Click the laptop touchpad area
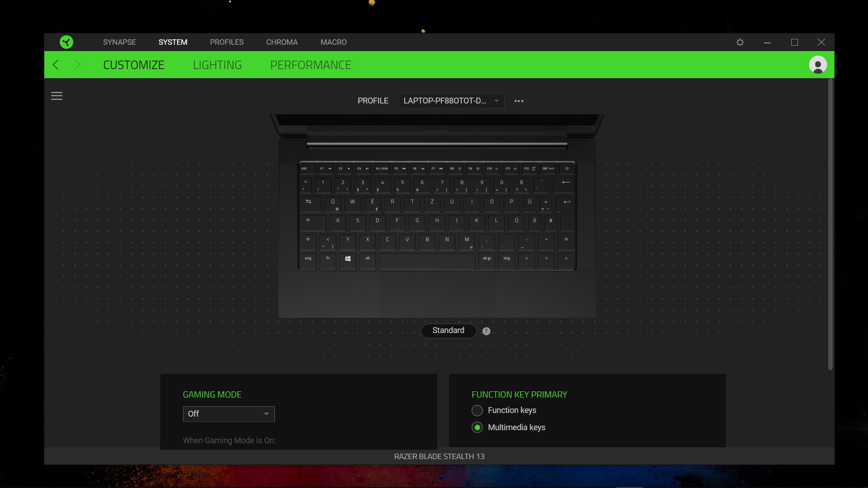 (x=437, y=296)
